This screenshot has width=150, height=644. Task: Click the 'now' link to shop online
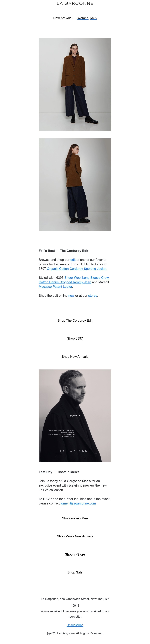click(x=71, y=296)
